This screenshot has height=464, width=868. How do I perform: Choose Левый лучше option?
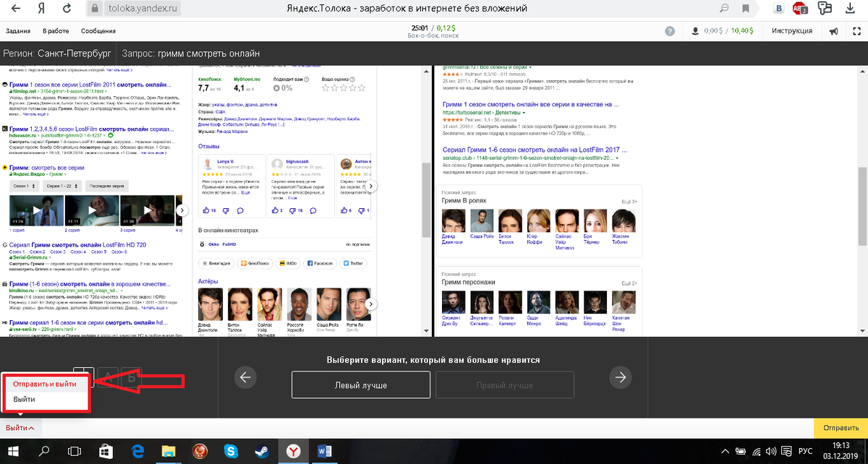(361, 385)
